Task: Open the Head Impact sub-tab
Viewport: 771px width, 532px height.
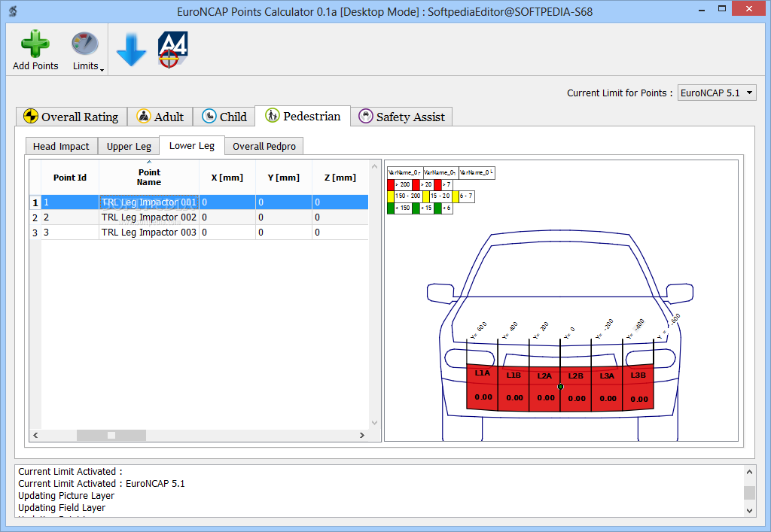Action: (62, 147)
